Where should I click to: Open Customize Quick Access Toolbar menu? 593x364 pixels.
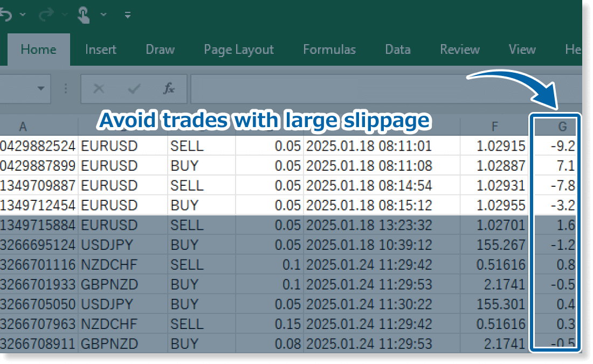(128, 15)
